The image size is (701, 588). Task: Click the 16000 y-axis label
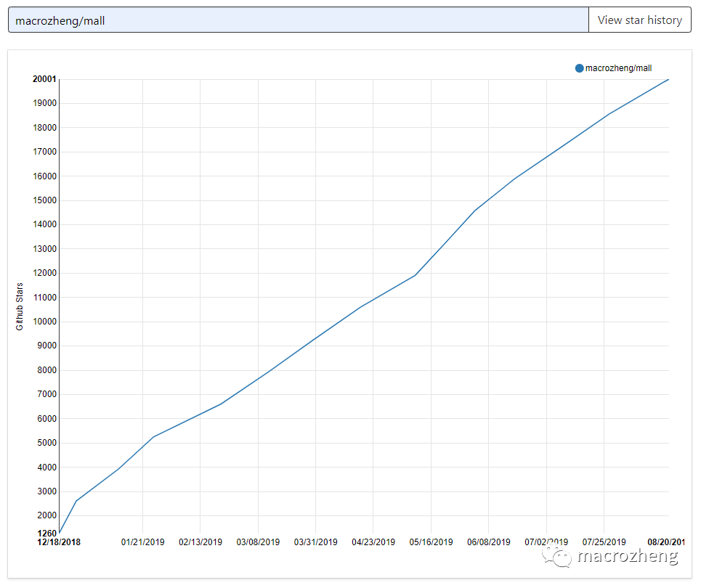click(x=45, y=176)
